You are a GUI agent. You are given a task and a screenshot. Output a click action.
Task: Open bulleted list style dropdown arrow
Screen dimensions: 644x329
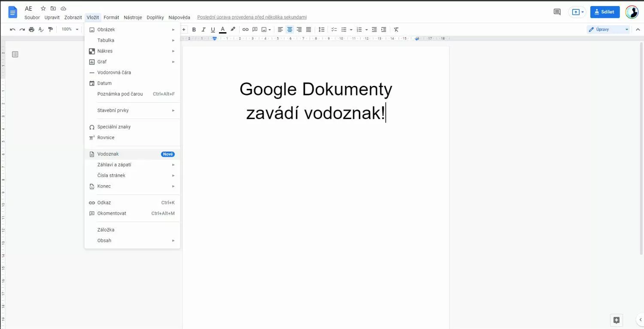(351, 30)
